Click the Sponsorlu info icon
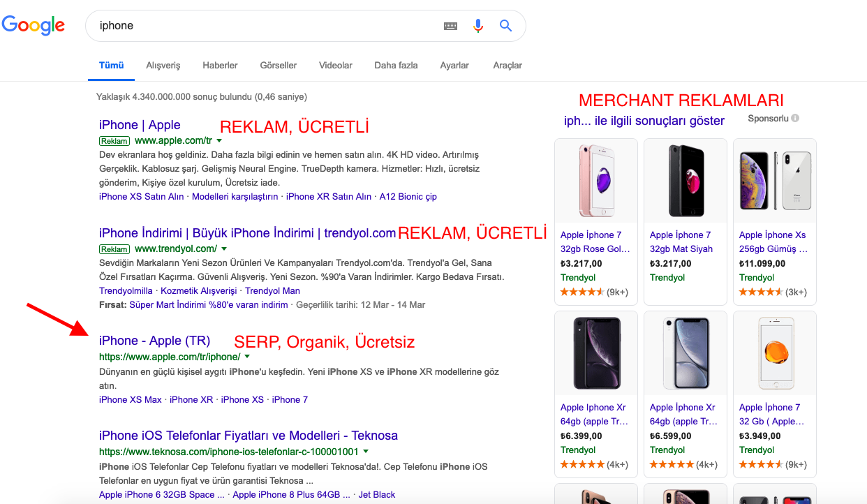Image resolution: width=867 pixels, height=504 pixels. (795, 119)
